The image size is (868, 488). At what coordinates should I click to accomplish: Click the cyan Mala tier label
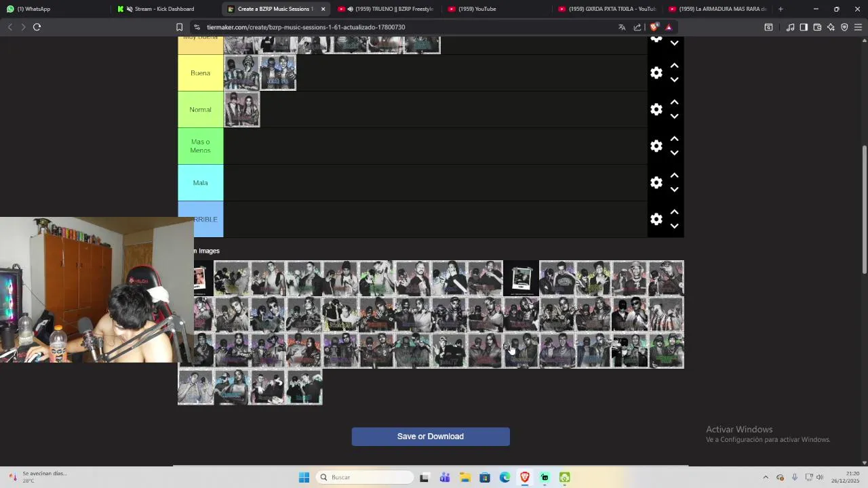pyautogui.click(x=200, y=183)
